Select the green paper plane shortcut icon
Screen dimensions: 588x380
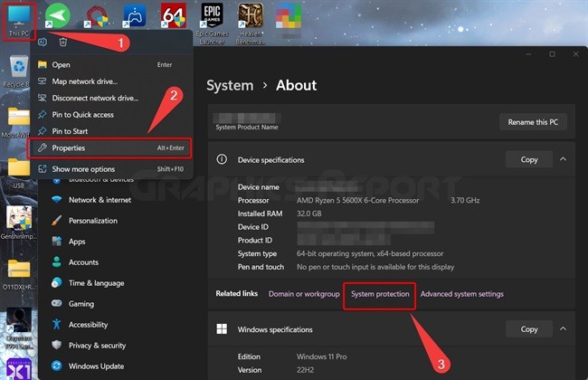[57, 15]
